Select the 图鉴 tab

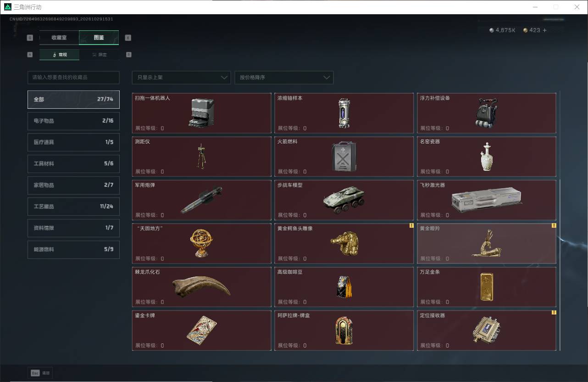99,38
